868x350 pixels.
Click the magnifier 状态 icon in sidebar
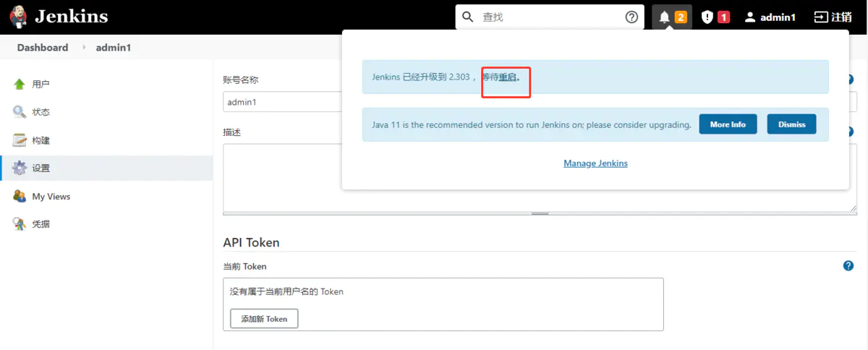point(20,112)
